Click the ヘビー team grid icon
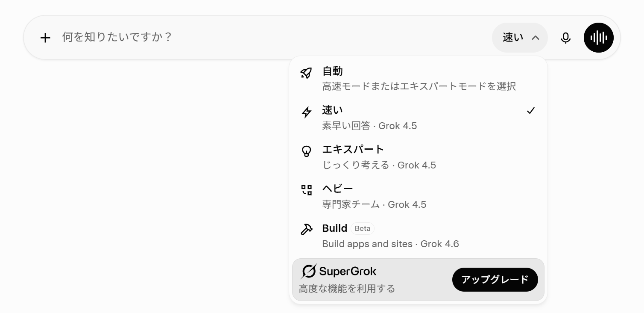 pyautogui.click(x=307, y=190)
